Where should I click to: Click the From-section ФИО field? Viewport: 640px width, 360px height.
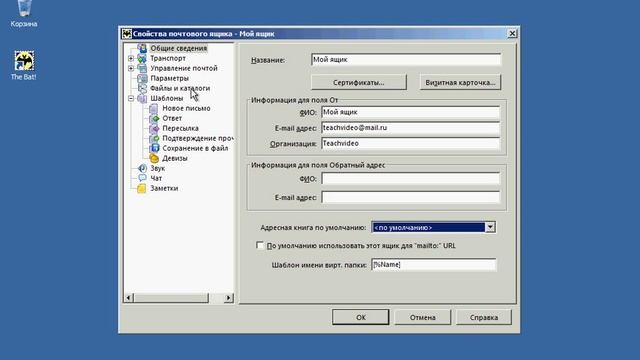pos(410,112)
